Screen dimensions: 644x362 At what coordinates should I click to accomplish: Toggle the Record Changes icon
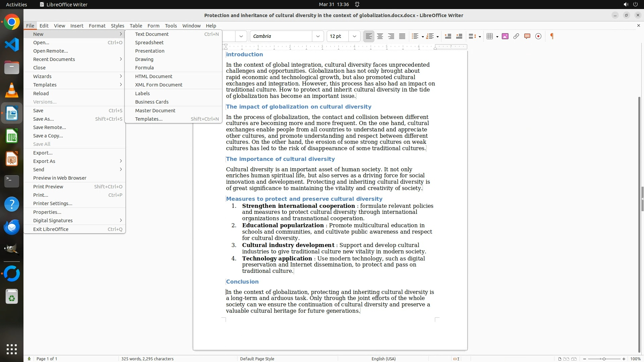point(538,36)
